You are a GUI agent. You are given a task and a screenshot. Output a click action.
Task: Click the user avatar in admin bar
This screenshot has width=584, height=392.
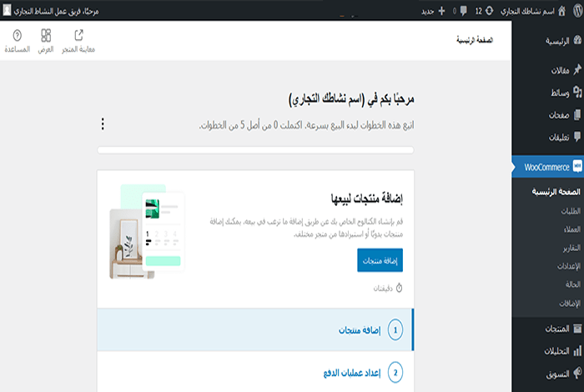tap(7, 11)
